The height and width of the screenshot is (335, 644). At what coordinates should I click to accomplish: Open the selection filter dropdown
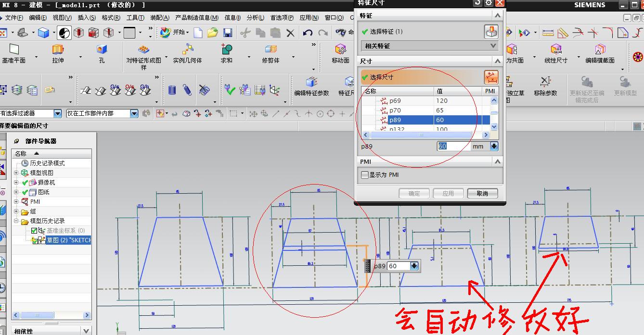pyautogui.click(x=58, y=113)
